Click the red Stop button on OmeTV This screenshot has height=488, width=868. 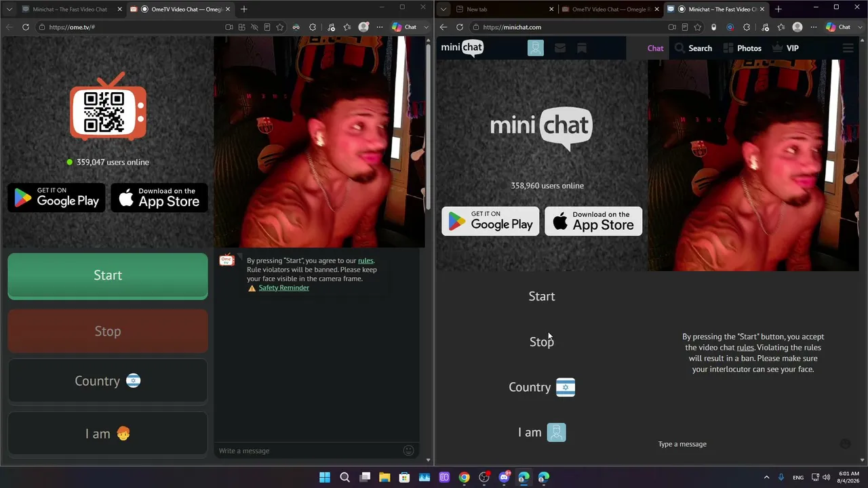(108, 331)
